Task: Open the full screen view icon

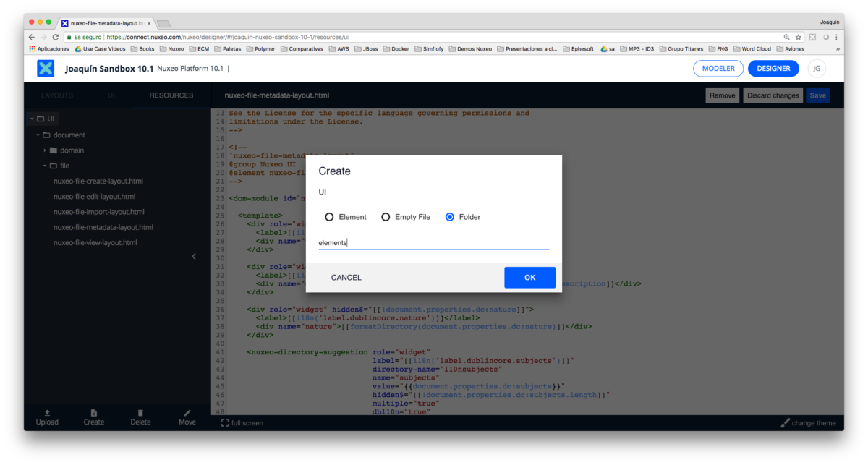Action: [224, 422]
